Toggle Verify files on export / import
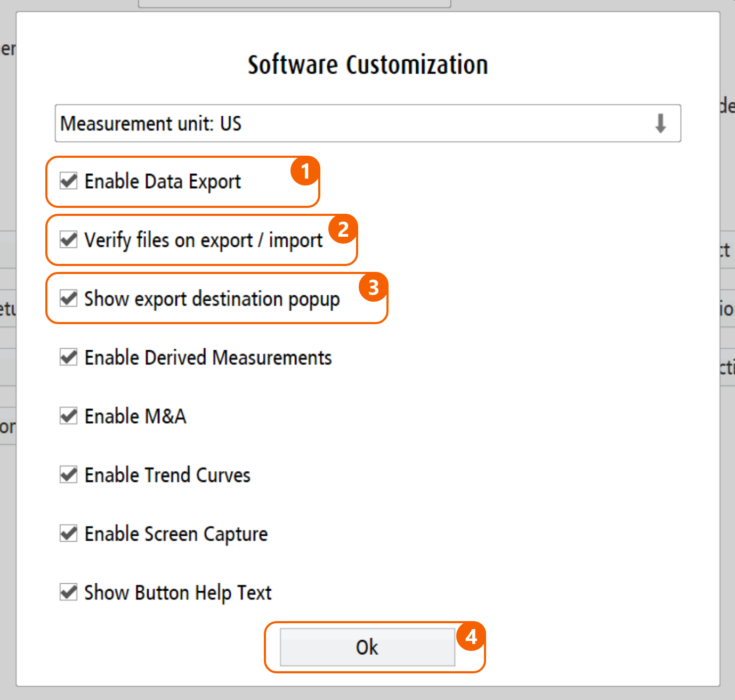 pyautogui.click(x=69, y=240)
